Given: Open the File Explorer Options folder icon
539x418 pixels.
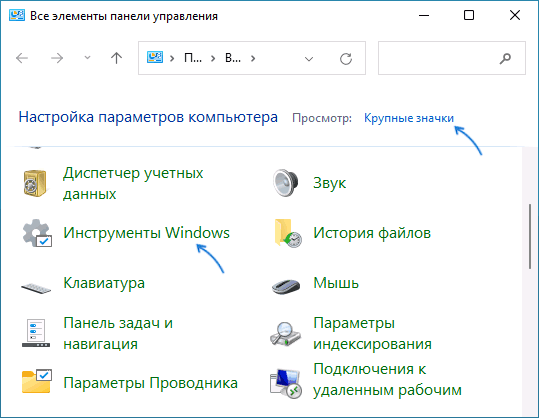Looking at the screenshot, I should tap(37, 382).
